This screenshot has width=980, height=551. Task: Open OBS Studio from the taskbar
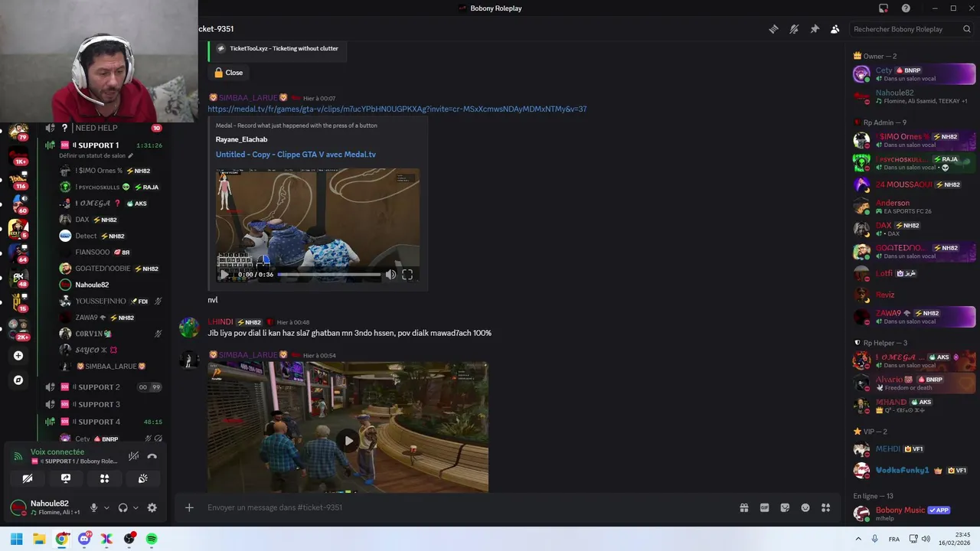point(129,539)
